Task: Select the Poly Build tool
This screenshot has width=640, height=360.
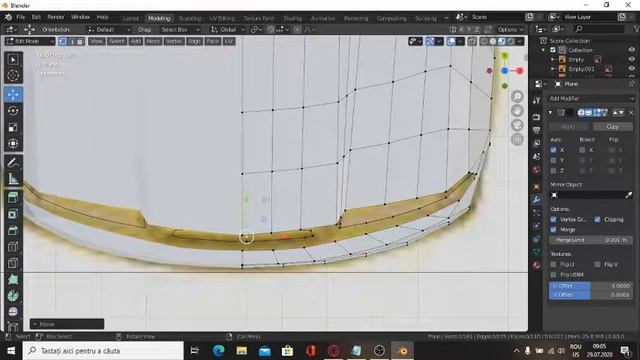Action: [13, 280]
